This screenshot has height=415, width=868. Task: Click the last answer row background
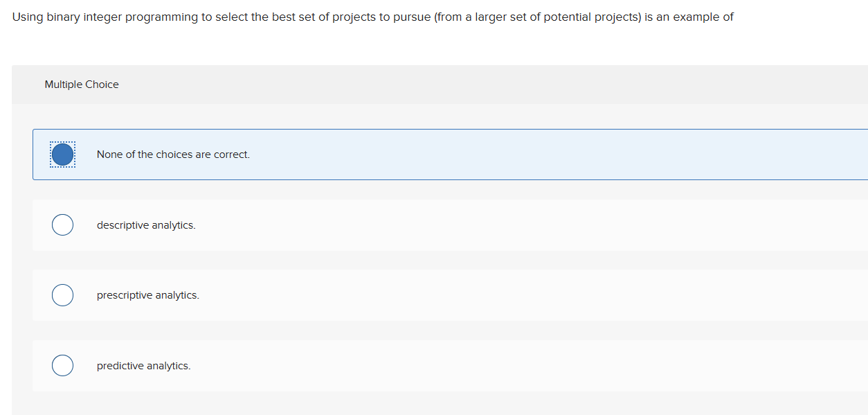[x=450, y=365]
